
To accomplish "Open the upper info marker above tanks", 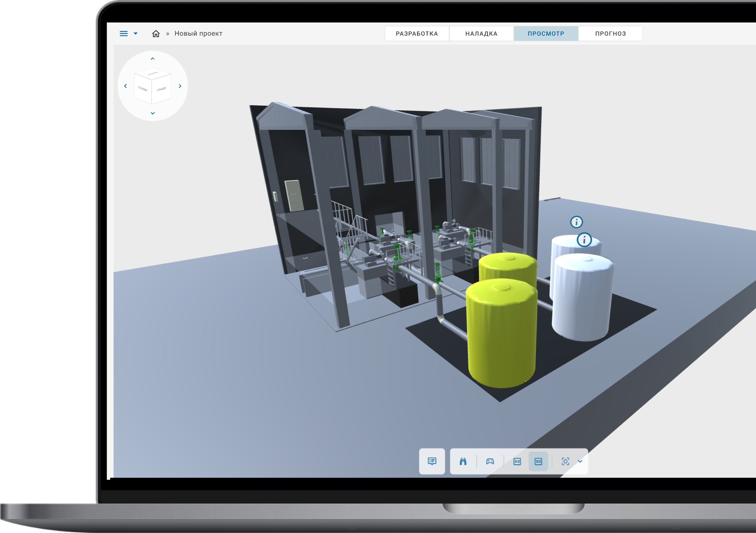I will pos(576,222).
